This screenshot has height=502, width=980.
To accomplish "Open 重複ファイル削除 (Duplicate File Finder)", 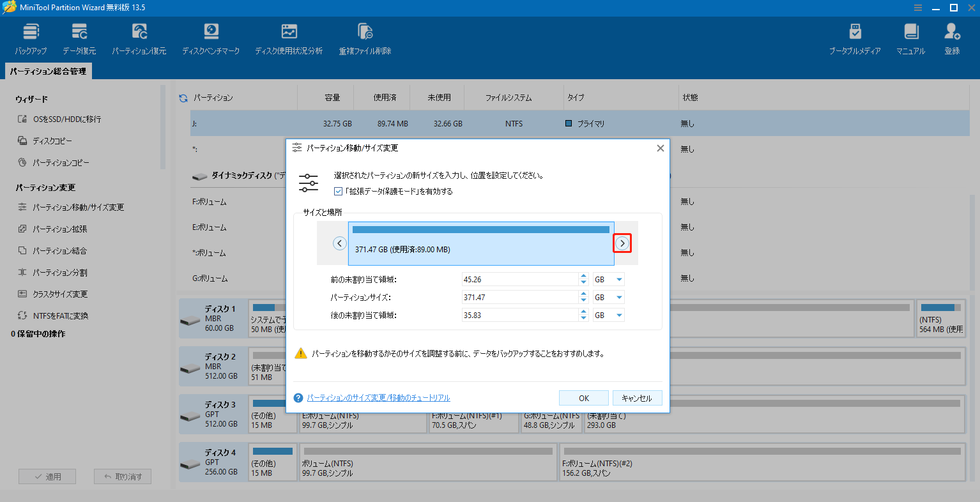I will 364,37.
